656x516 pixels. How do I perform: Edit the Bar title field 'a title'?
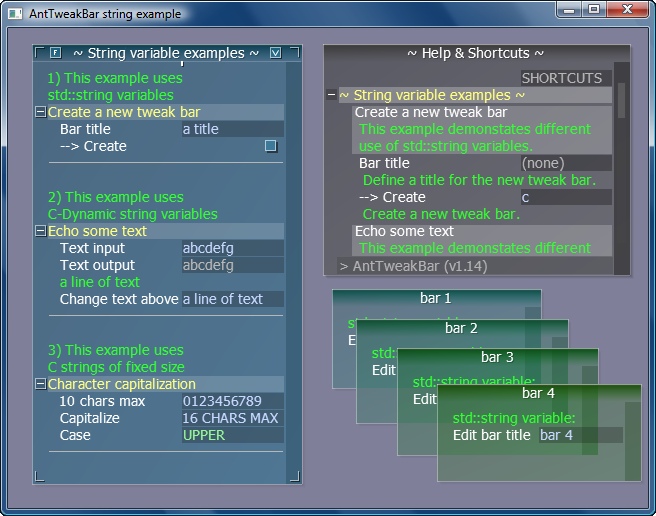point(233,129)
